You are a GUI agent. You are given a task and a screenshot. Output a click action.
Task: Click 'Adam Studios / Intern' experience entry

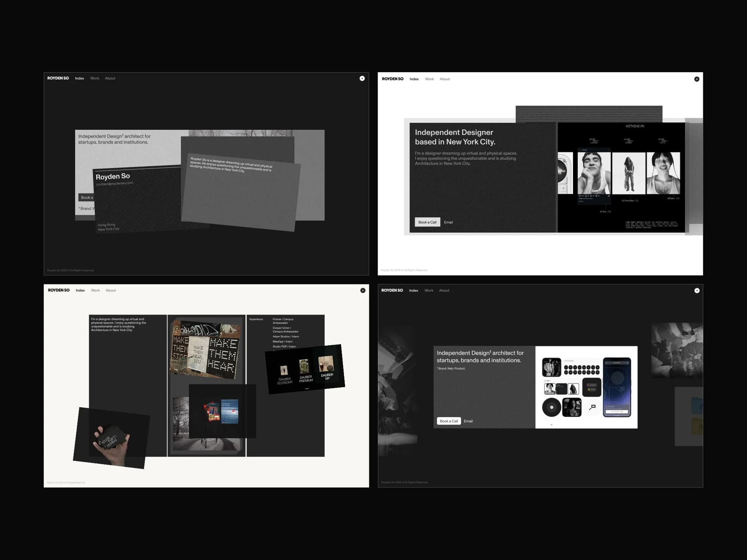[285, 336]
